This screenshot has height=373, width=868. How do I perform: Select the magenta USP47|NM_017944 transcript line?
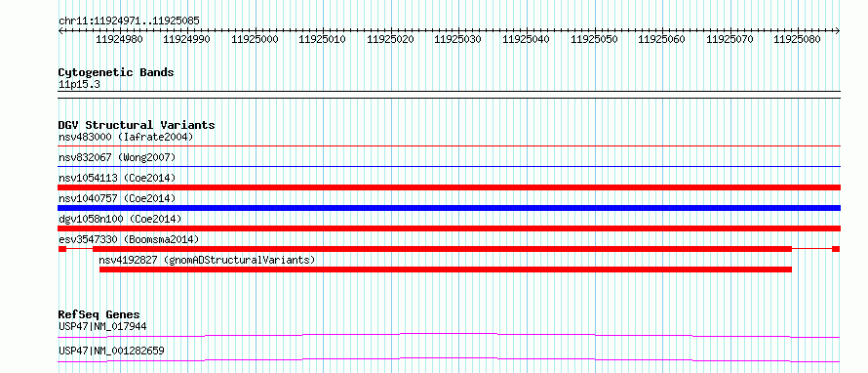(x=449, y=335)
